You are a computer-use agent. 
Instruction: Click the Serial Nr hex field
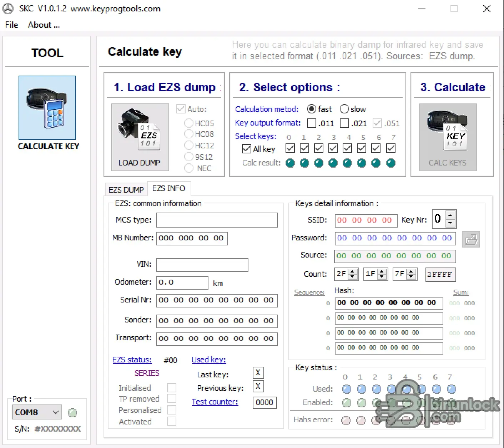[x=217, y=300]
